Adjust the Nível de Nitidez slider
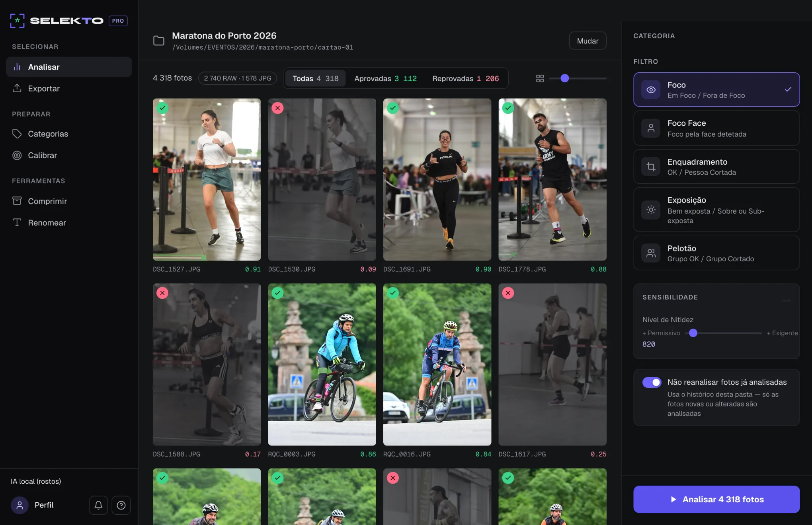 click(723, 333)
